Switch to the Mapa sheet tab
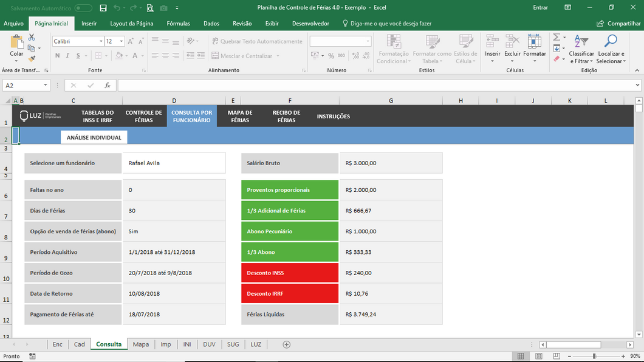Image resolution: width=644 pixels, height=362 pixels. tap(141, 344)
